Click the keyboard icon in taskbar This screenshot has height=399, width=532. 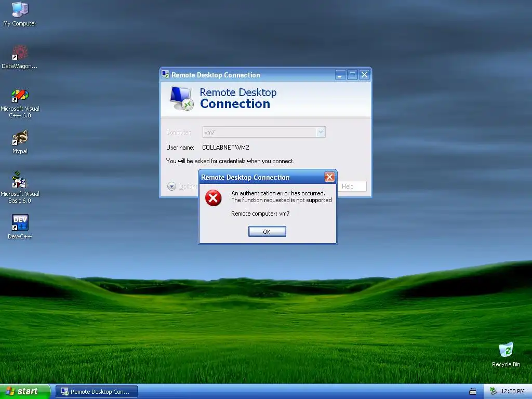click(x=472, y=392)
